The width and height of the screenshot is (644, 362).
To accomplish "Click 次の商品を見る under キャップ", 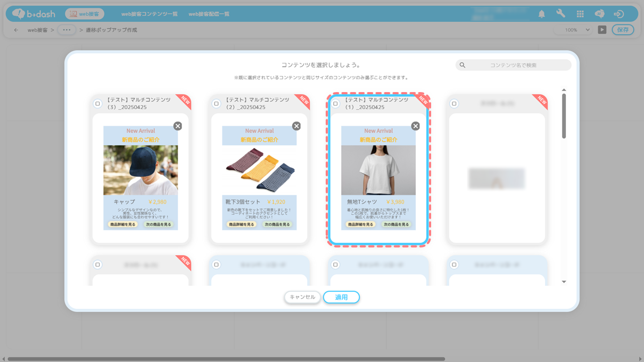I will point(158,225).
